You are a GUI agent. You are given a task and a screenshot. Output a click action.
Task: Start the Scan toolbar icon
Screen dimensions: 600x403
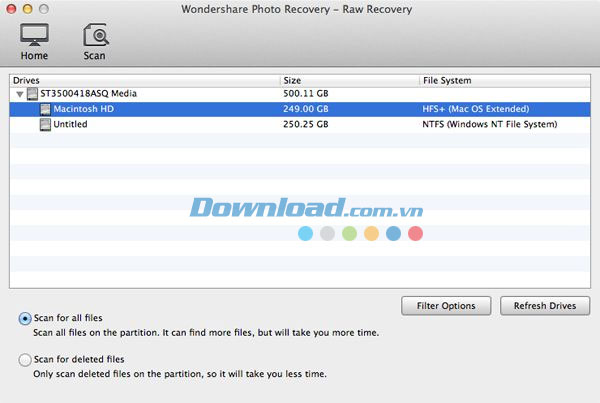point(95,41)
